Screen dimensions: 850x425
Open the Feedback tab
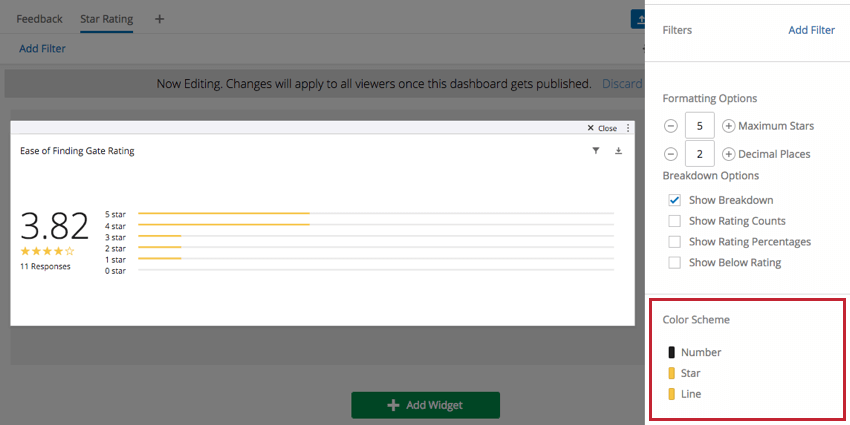39,19
